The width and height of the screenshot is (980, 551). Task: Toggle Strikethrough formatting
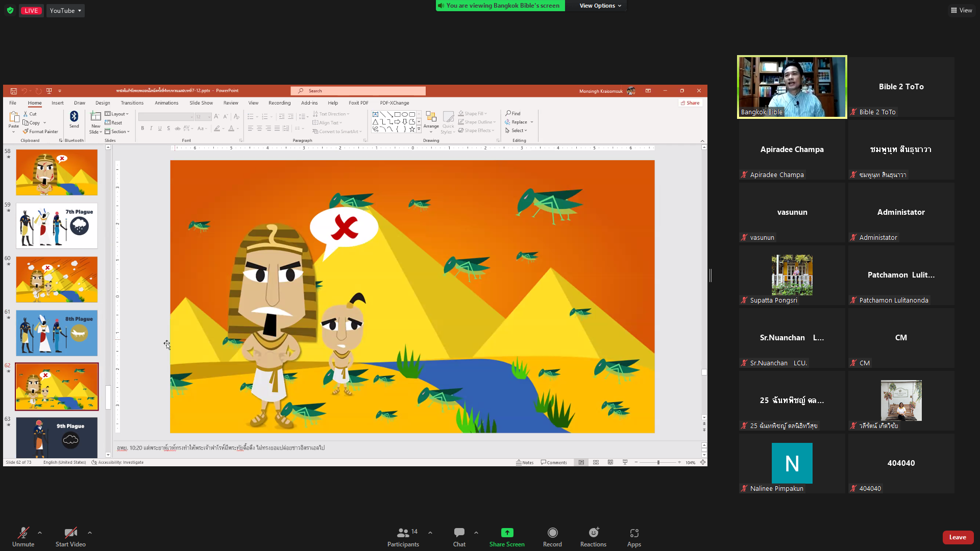click(177, 128)
